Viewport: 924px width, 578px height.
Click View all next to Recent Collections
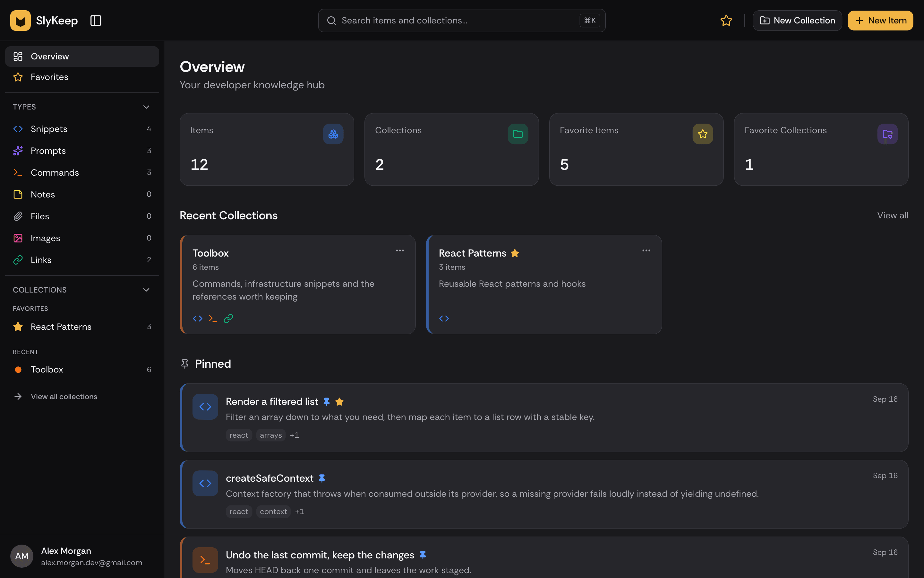point(893,215)
